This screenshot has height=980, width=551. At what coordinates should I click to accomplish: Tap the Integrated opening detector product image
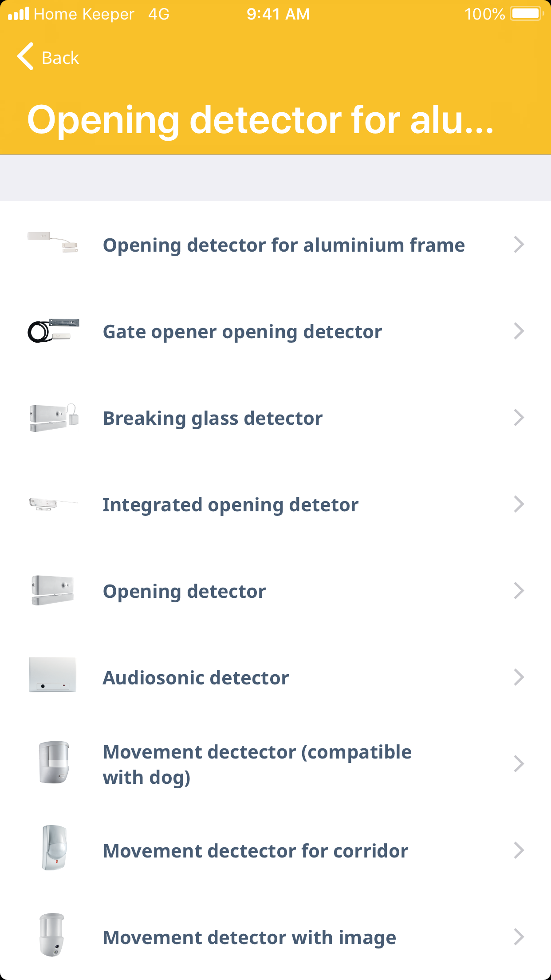click(x=53, y=504)
